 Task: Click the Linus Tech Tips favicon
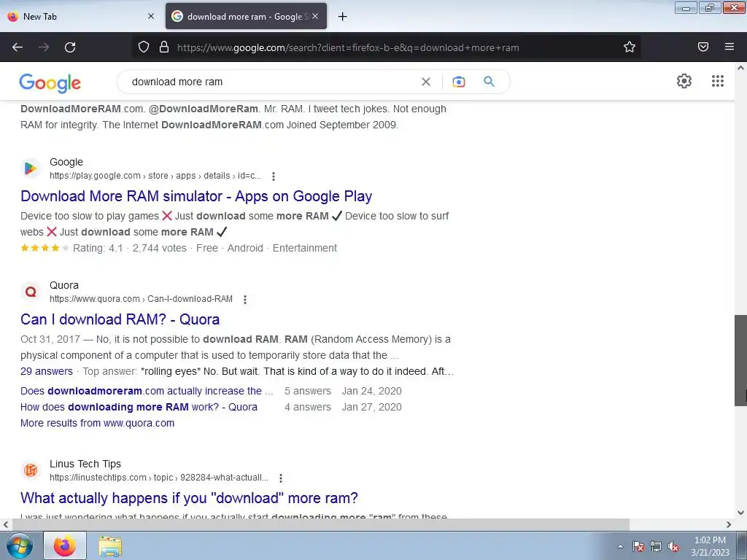coord(31,470)
